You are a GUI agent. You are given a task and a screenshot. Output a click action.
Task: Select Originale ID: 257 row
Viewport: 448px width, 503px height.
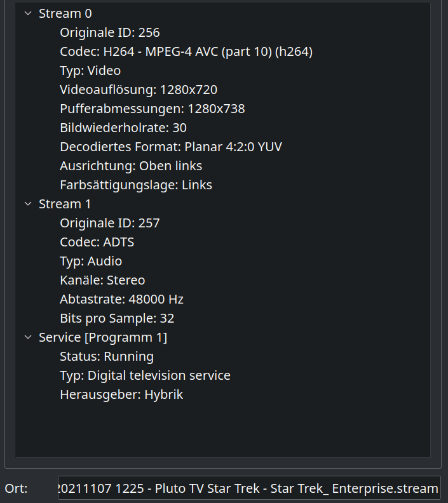109,223
